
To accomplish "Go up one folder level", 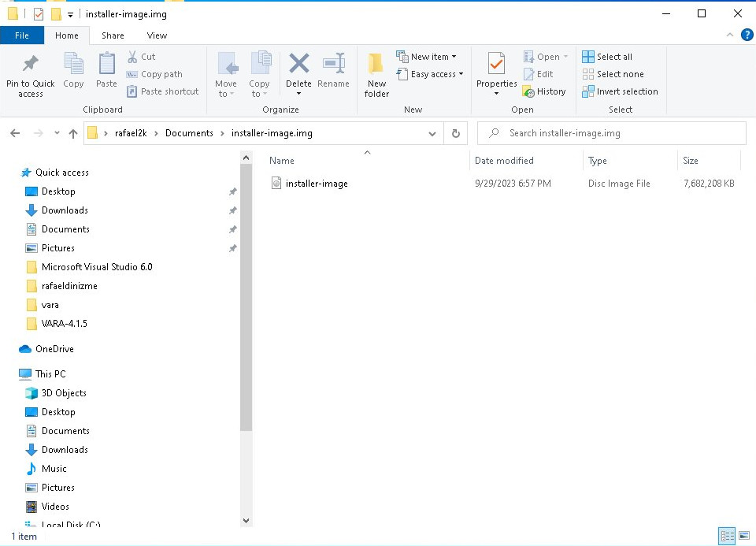I will click(x=73, y=134).
